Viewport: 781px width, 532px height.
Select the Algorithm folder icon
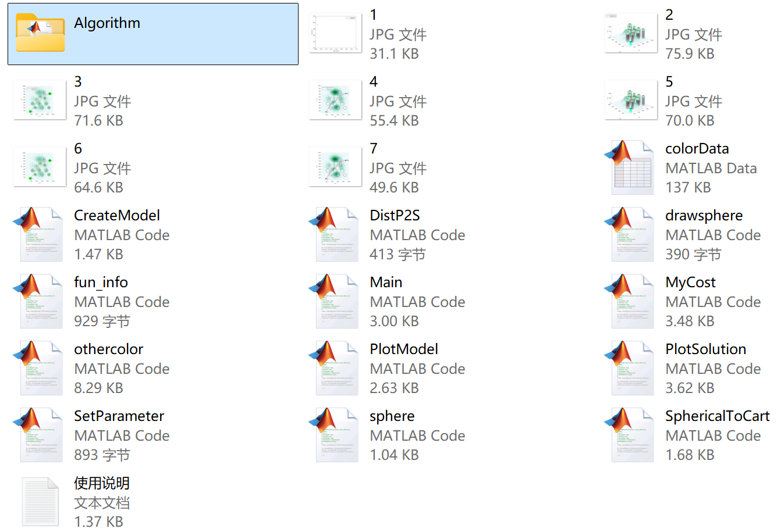coord(40,33)
